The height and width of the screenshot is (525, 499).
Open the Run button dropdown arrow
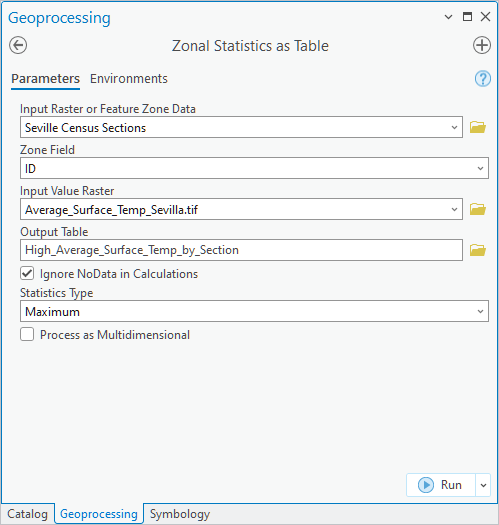tap(483, 485)
